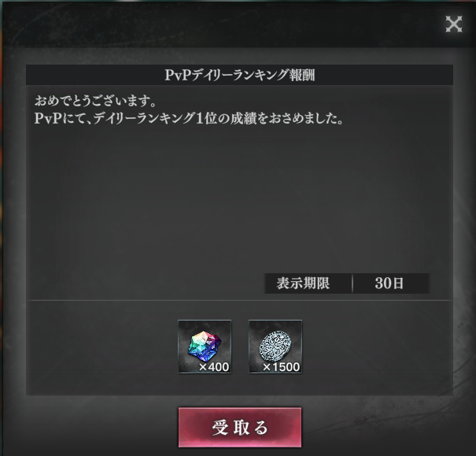Click the デイリーランキング1位 result sentence
The image size is (476, 456).
(189, 118)
